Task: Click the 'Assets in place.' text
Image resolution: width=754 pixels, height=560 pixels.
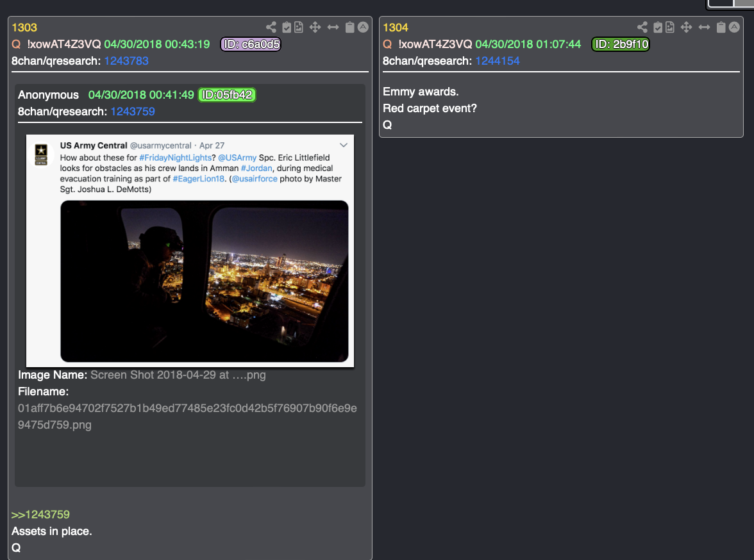Action: click(x=52, y=531)
